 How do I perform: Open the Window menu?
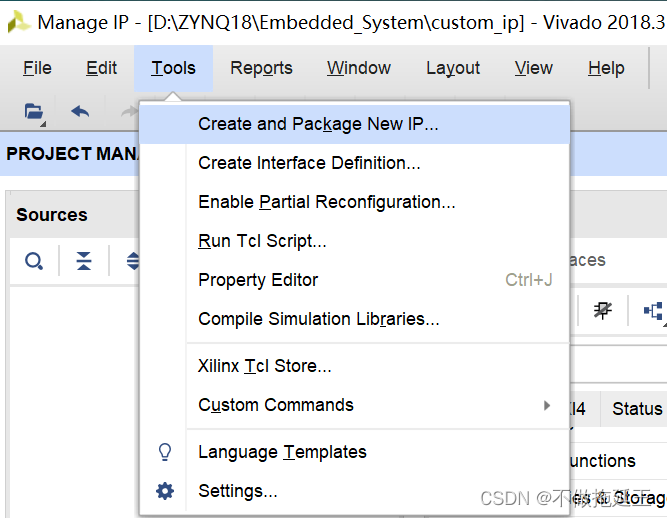pyautogui.click(x=359, y=68)
